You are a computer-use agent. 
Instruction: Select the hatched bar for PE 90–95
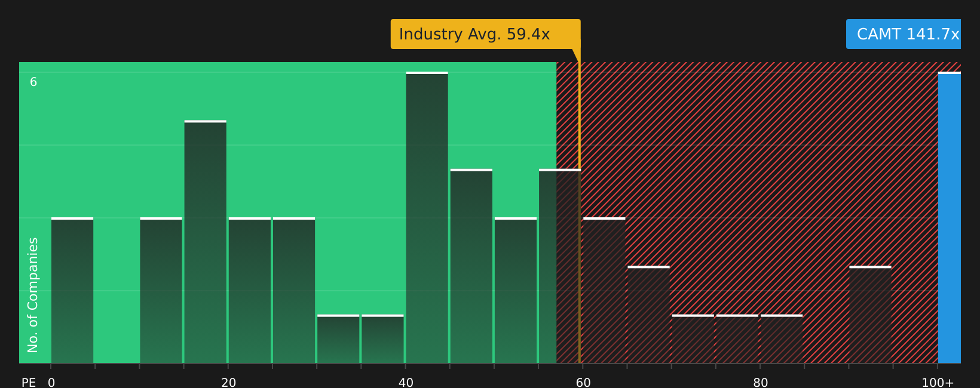[x=870, y=315]
